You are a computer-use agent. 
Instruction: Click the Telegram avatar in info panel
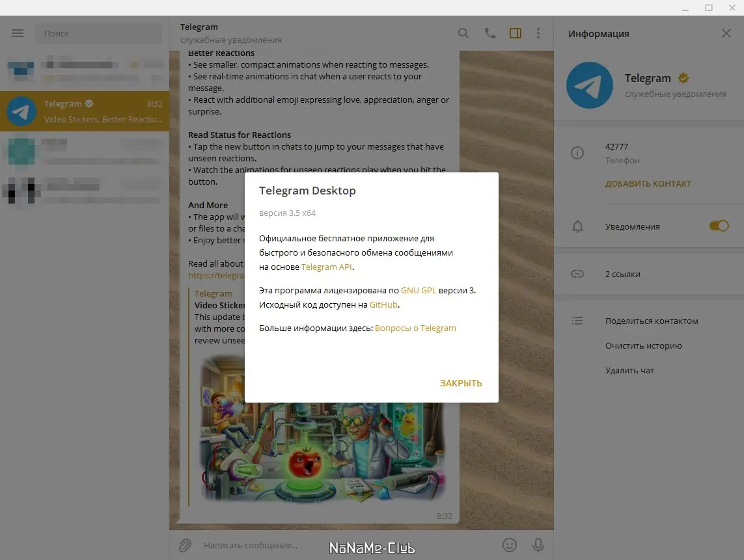pyautogui.click(x=589, y=85)
